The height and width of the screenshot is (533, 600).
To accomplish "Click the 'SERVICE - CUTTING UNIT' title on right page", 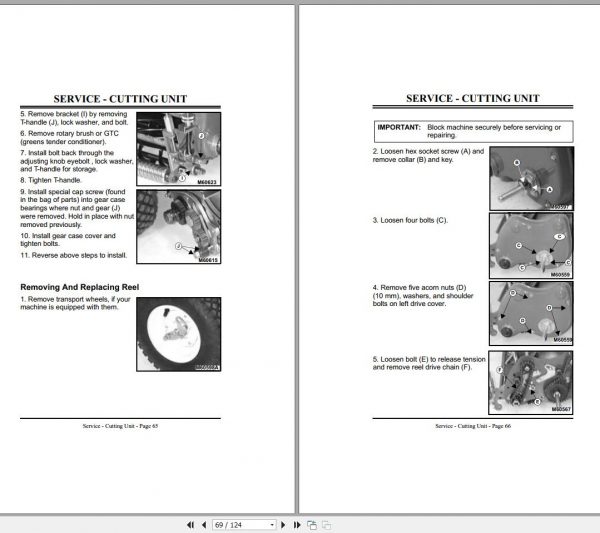I will click(473, 98).
